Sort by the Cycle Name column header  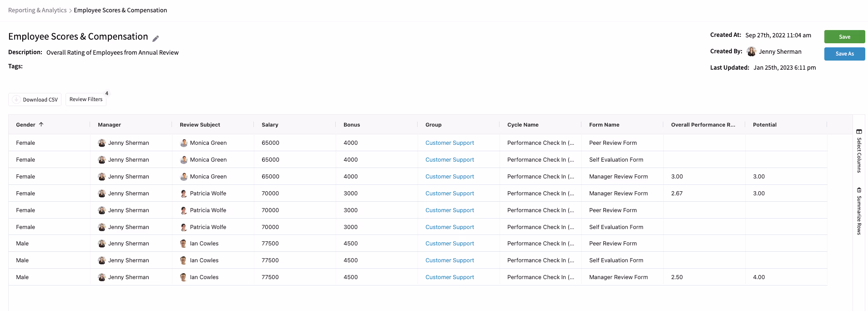pos(523,125)
